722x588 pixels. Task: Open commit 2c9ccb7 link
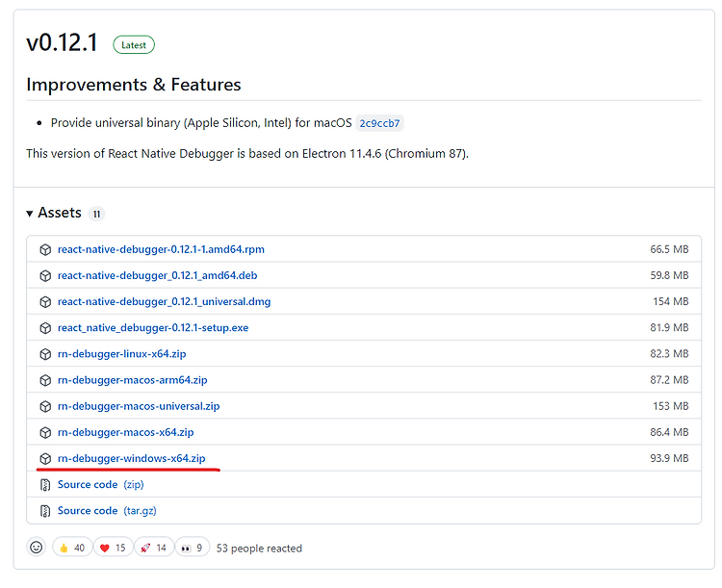pos(379,123)
